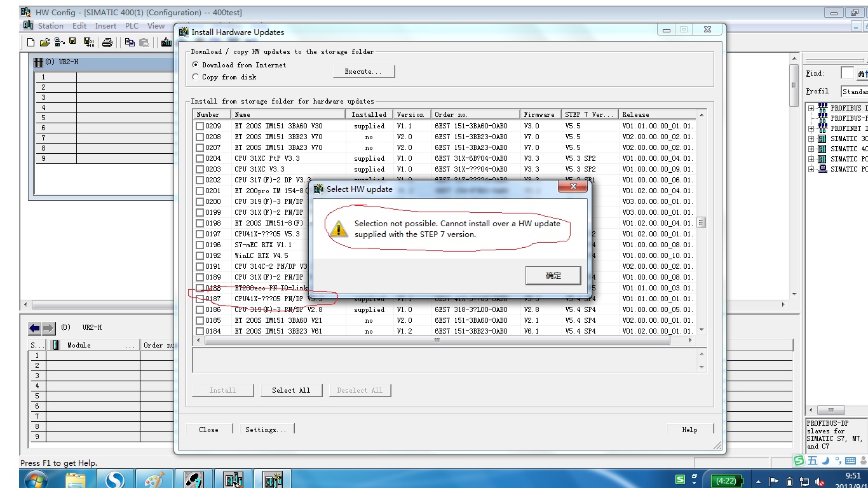
Task: Click the muted volume tray icon
Action: pyautogui.click(x=820, y=481)
